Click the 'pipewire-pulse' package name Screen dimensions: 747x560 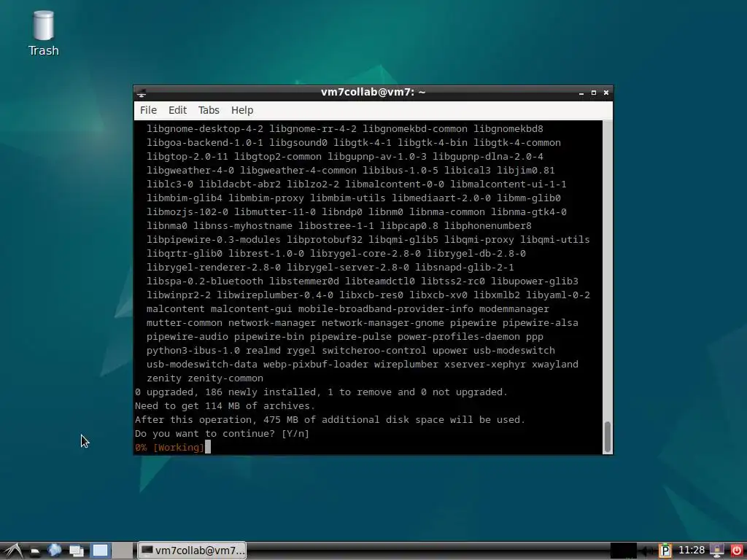click(x=351, y=337)
